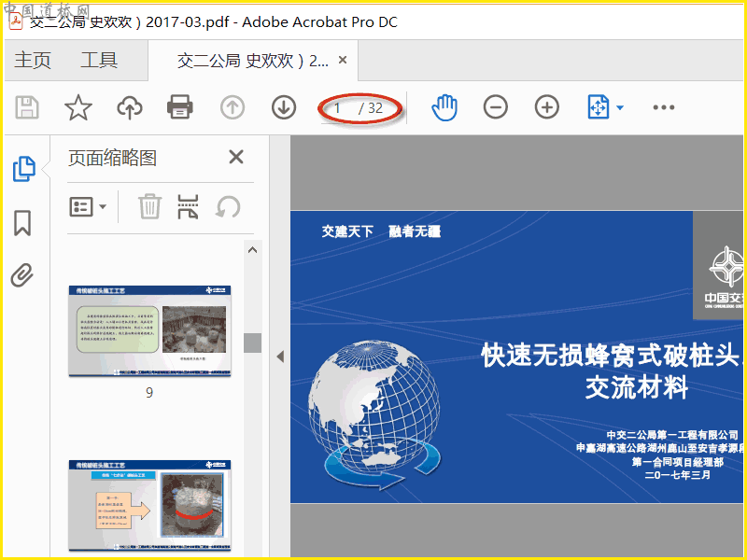Click the 页面缩略图 panel title
Image resolution: width=747 pixels, height=560 pixels.
click(x=112, y=158)
